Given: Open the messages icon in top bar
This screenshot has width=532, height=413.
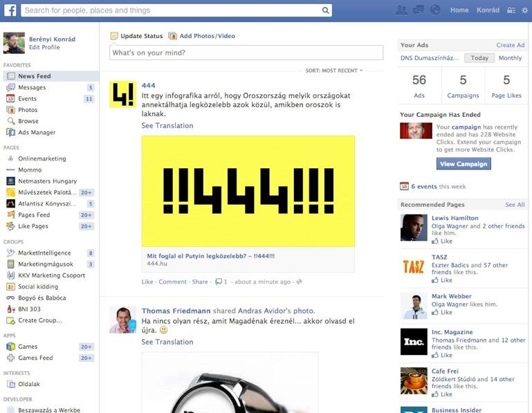Looking at the screenshot, I should (419, 10).
